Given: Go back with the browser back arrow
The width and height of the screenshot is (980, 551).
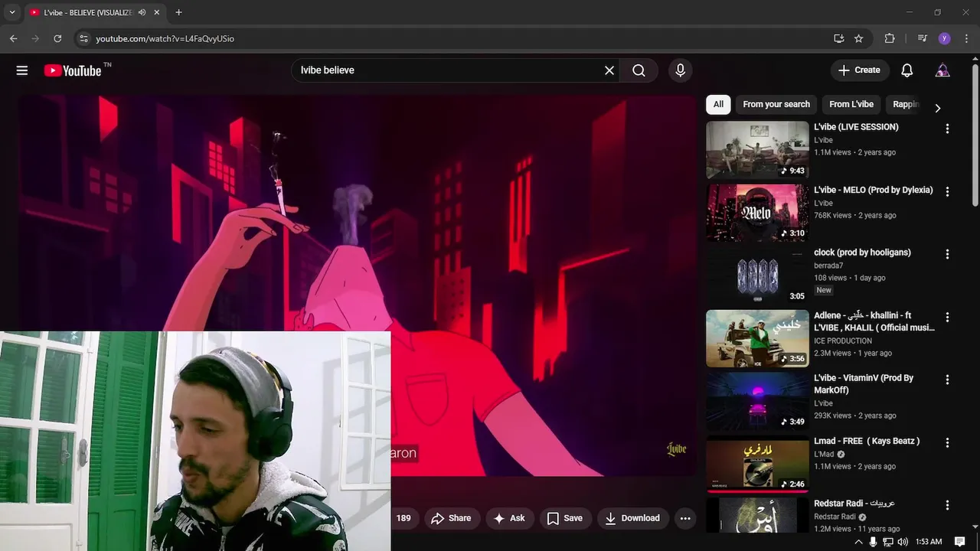Looking at the screenshot, I should 13,38.
